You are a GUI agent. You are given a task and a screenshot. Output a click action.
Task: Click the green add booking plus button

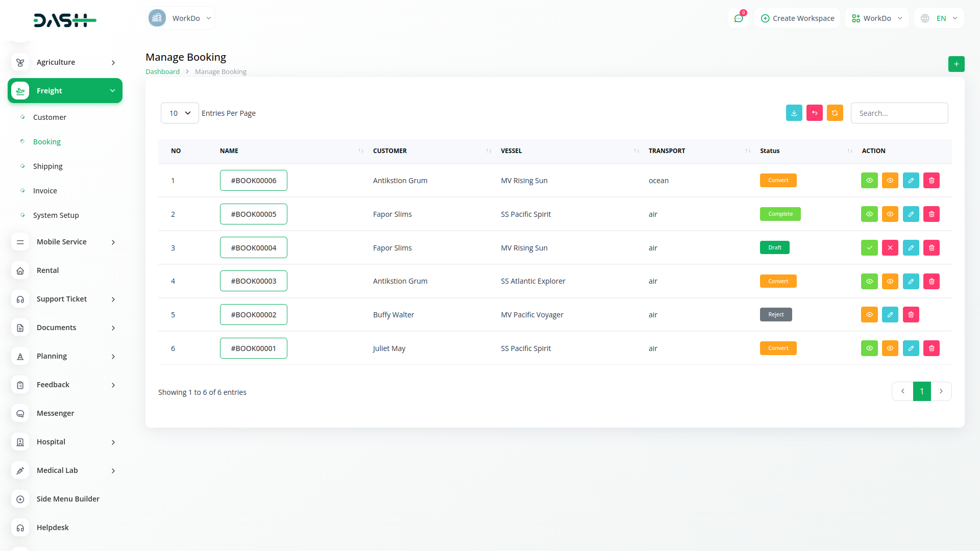956,64
